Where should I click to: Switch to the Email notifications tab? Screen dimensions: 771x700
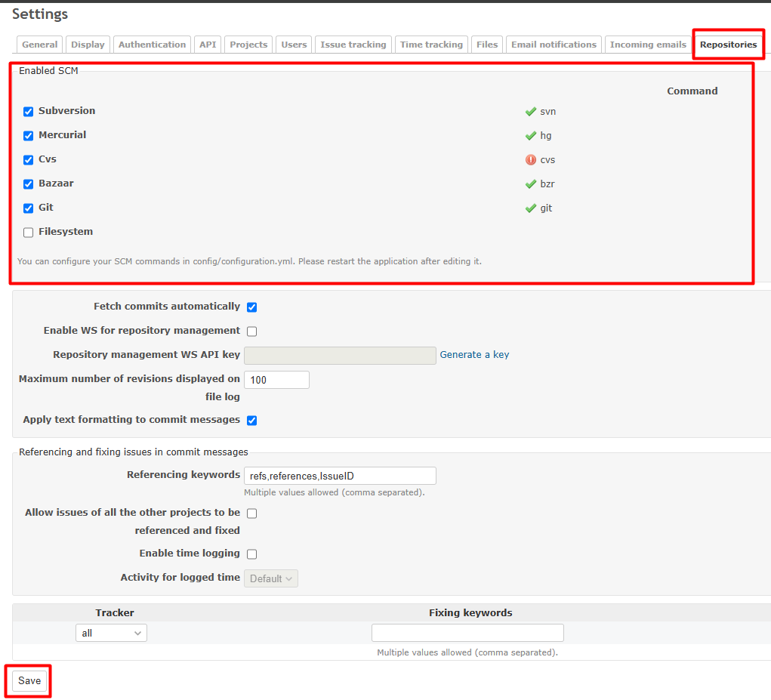pyautogui.click(x=554, y=44)
